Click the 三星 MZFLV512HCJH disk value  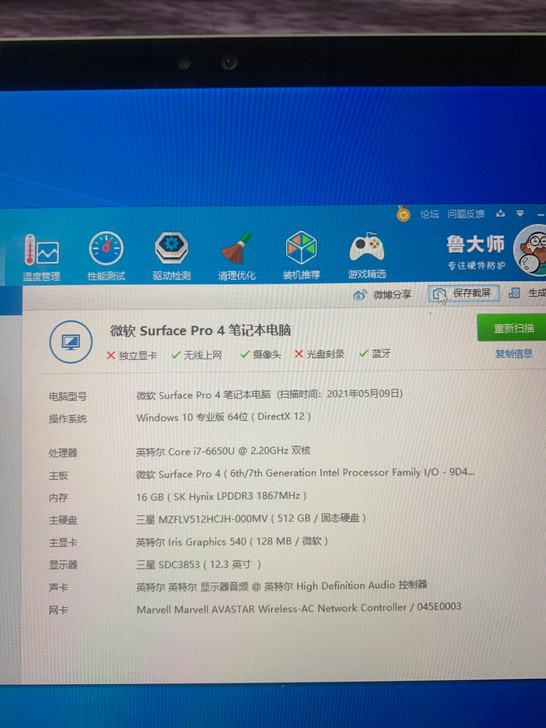pyautogui.click(x=251, y=518)
